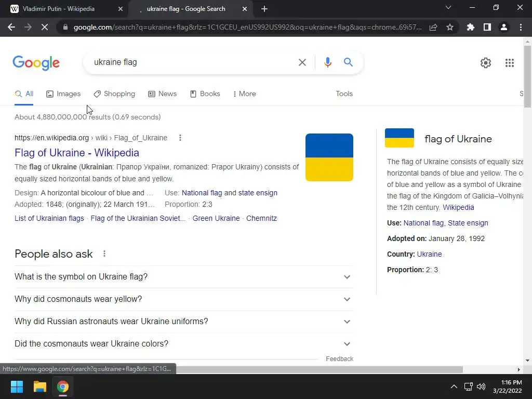The image size is (532, 399).
Task: Open the Extensions puzzle icon
Action: (x=470, y=27)
